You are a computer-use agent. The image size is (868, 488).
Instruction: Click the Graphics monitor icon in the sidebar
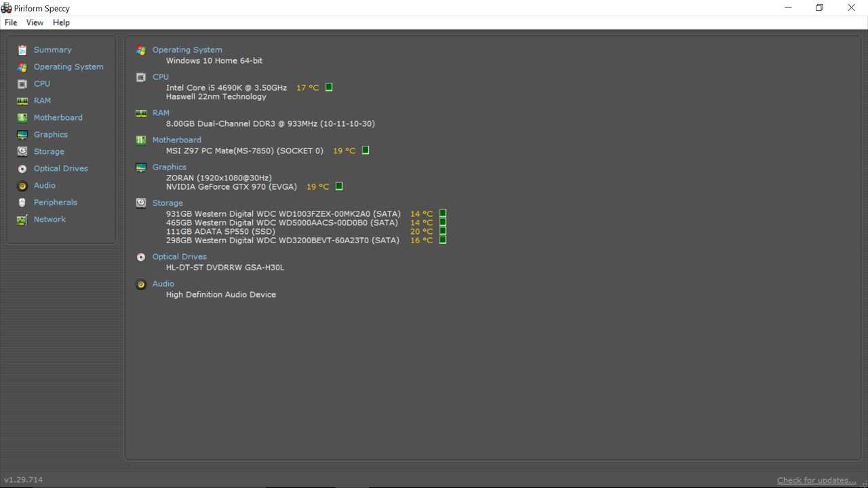(22, 135)
